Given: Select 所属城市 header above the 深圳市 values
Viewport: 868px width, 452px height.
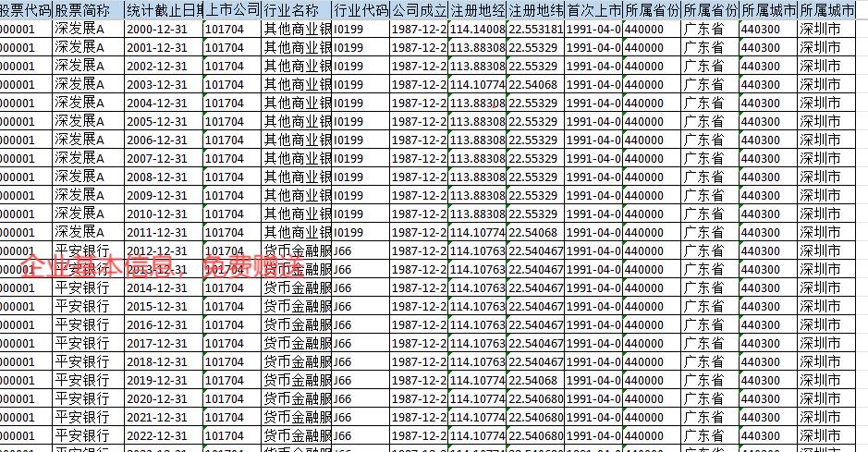Looking at the screenshot, I should click(825, 10).
